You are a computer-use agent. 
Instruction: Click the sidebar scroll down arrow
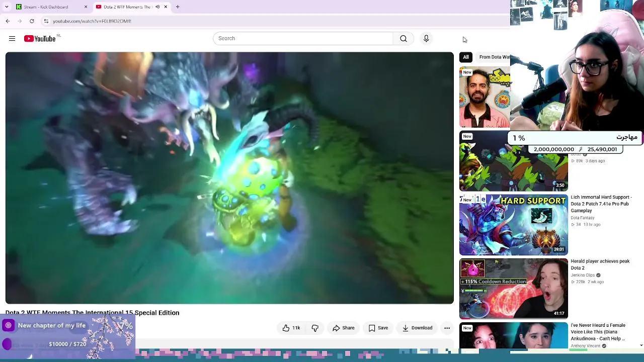(x=641, y=345)
